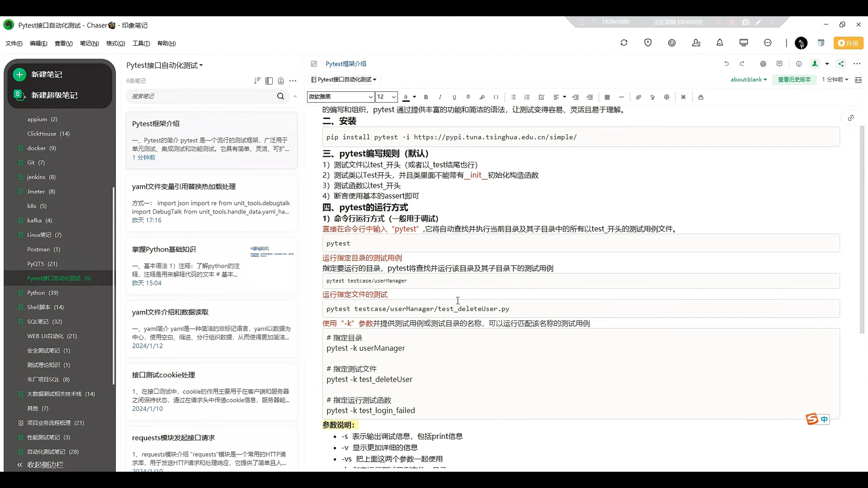This screenshot has width=868, height=488.
Task: Open the notebook selector Pytest接口自动化测试 above editor
Action: point(344,80)
